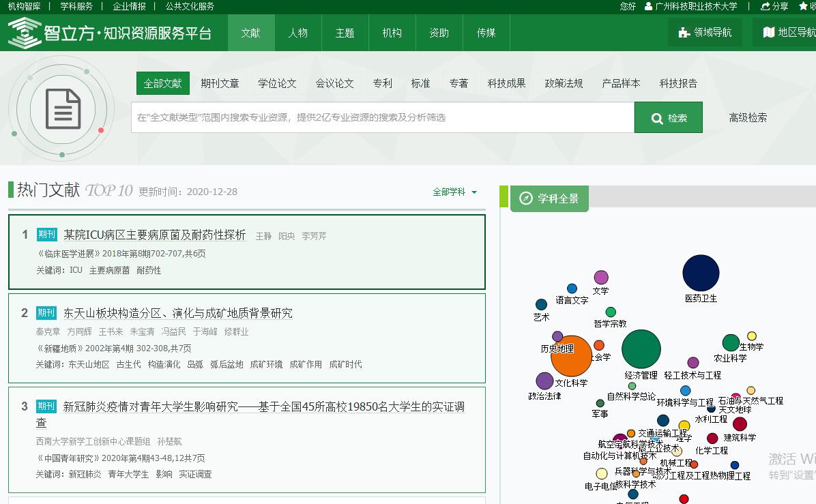Select the 期刊文章 document type tab
The width and height of the screenshot is (816, 504).
click(220, 83)
